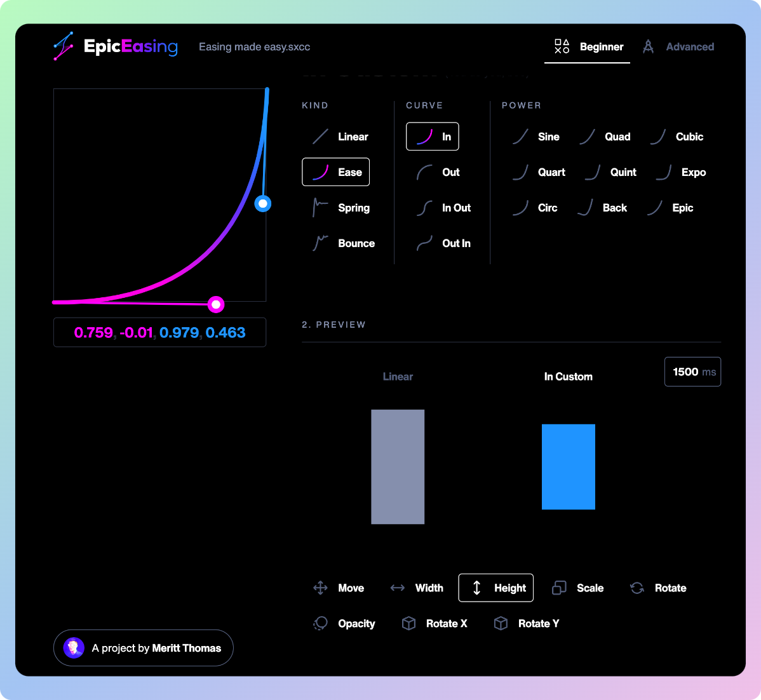
Task: Choose the Move preview animation icon
Action: click(x=320, y=588)
